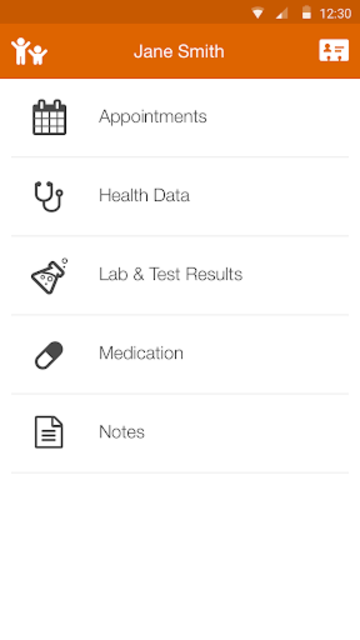Tap the family members icon
Viewport: 360px width, 640px height.
(x=29, y=51)
